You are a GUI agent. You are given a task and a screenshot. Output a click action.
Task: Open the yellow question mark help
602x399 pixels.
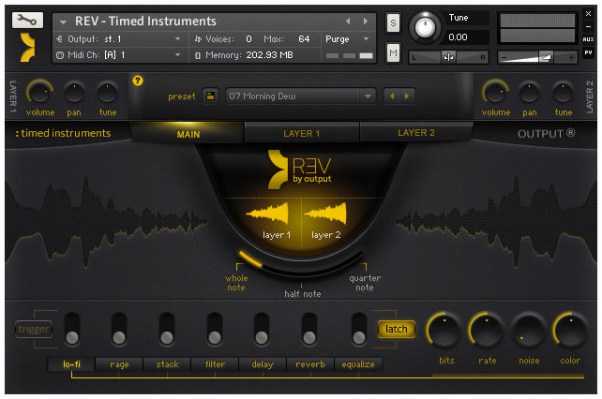138,81
